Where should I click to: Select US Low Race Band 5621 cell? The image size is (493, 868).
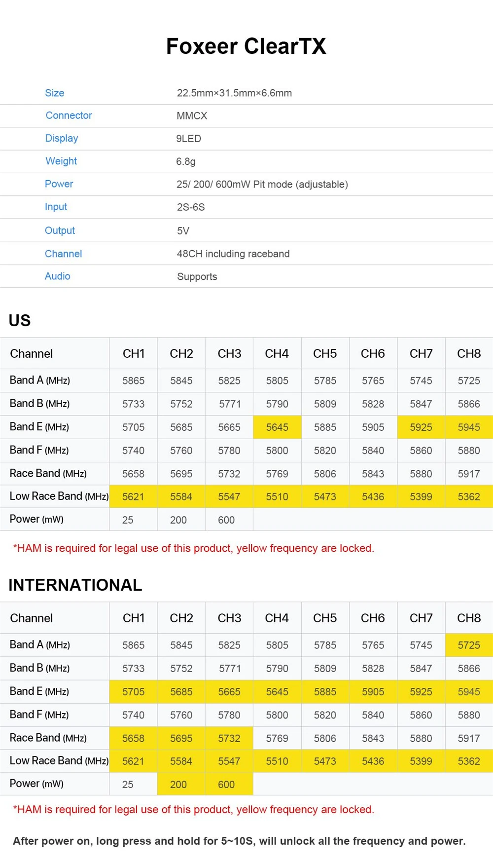pos(133,497)
